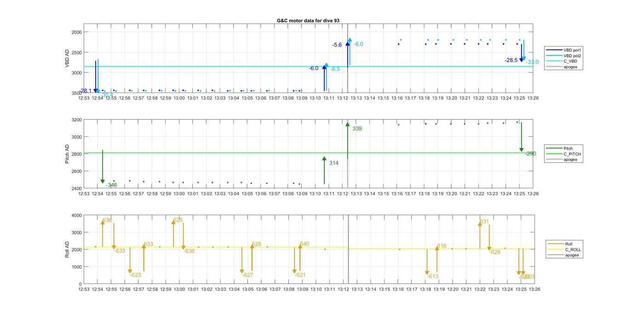Click the roll arrow labeled 631
This screenshot has width=644, height=319.
pos(480,235)
